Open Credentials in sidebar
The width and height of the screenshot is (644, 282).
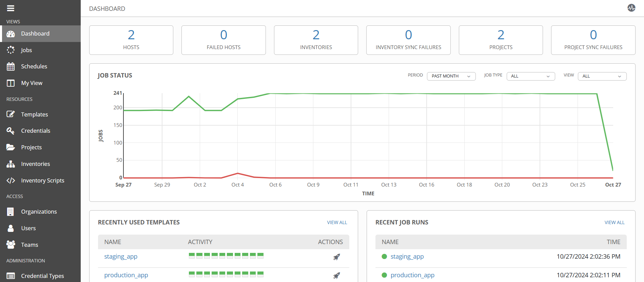(40, 131)
